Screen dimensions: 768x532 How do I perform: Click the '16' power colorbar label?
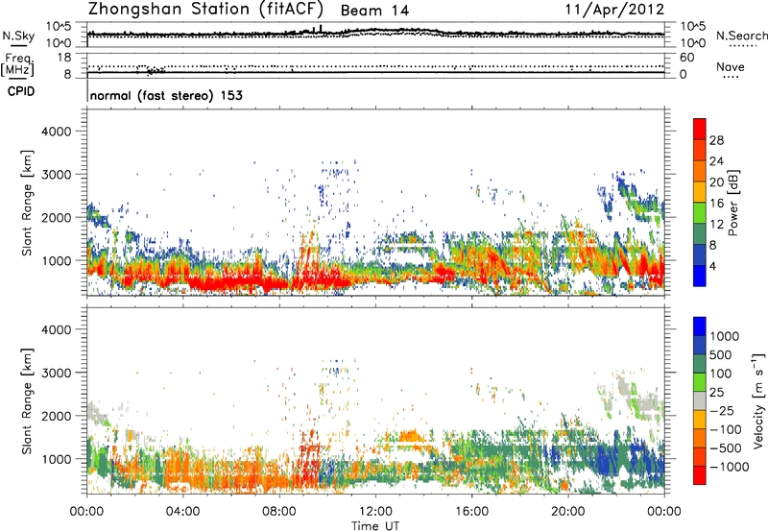click(x=716, y=203)
